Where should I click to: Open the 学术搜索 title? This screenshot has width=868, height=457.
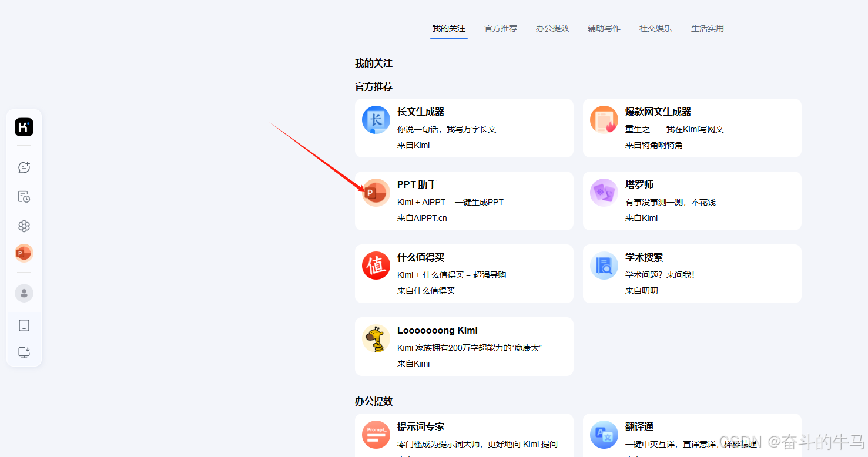click(x=644, y=257)
